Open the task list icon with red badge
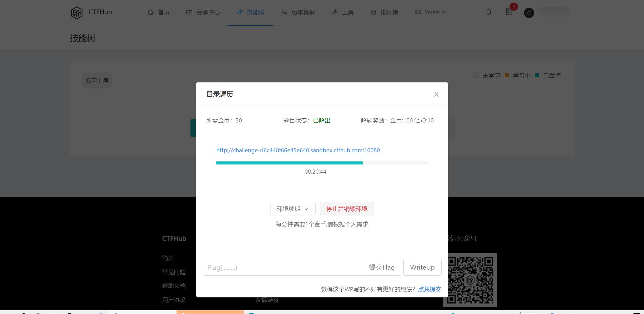644x314 pixels. (509, 12)
